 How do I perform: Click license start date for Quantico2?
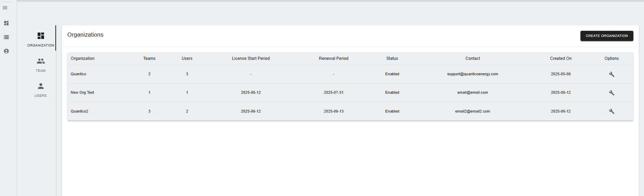tap(251, 111)
